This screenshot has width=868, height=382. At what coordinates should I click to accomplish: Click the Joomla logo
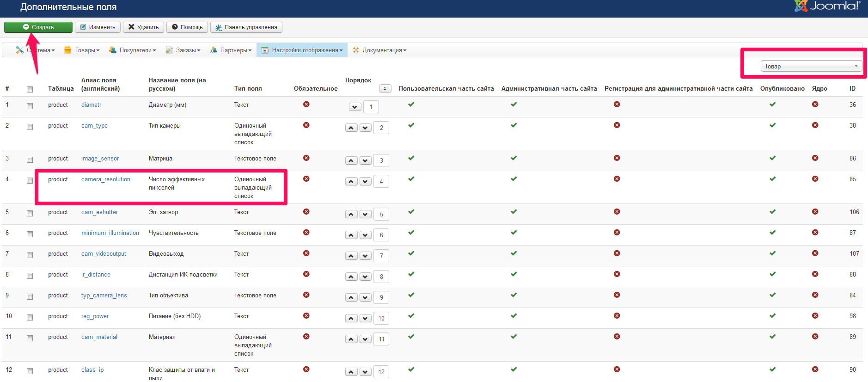pos(827,6)
